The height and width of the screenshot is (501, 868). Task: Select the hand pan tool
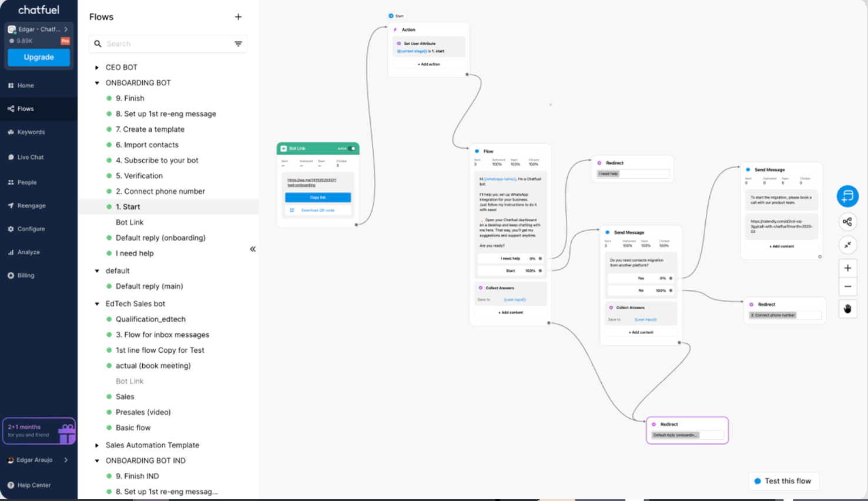pyautogui.click(x=847, y=309)
